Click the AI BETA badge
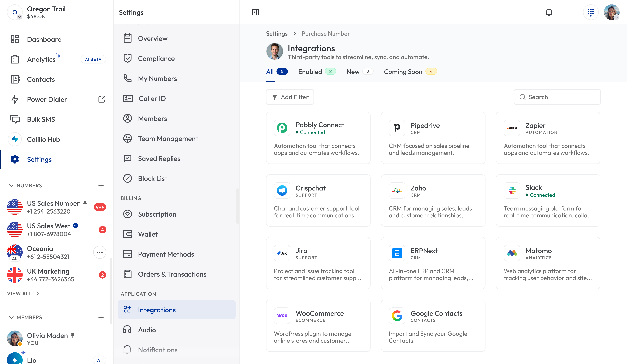This screenshot has width=627, height=364. (93, 59)
